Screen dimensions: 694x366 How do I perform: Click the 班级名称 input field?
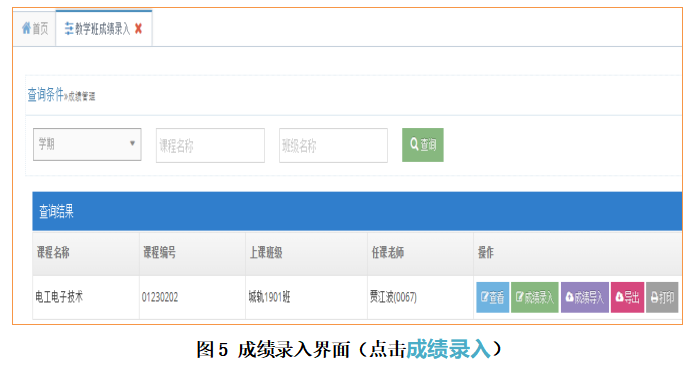point(333,145)
